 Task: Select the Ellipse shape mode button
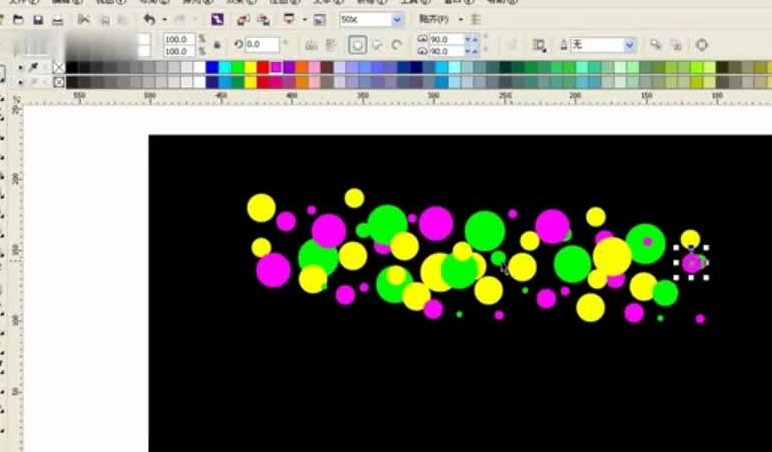coord(357,45)
